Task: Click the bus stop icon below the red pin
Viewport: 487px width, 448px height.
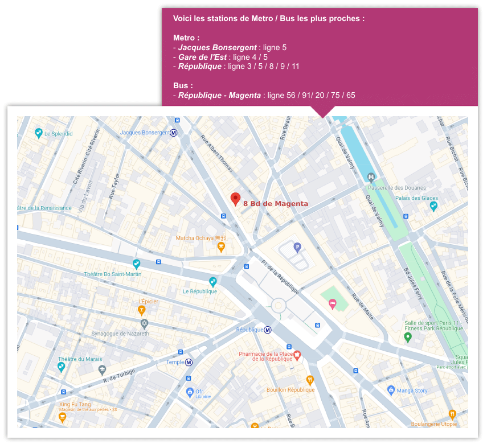Action: coord(223,216)
